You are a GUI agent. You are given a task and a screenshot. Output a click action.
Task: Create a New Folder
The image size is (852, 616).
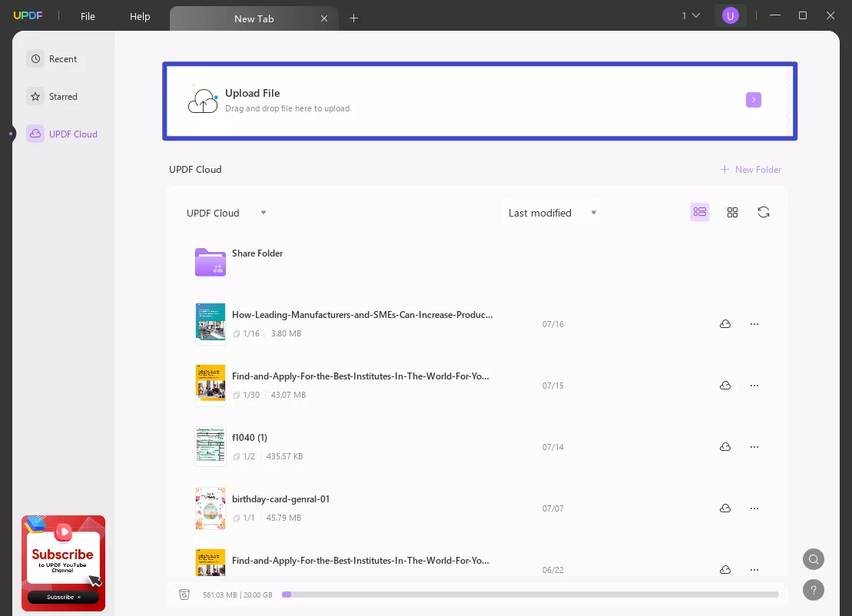(x=751, y=170)
